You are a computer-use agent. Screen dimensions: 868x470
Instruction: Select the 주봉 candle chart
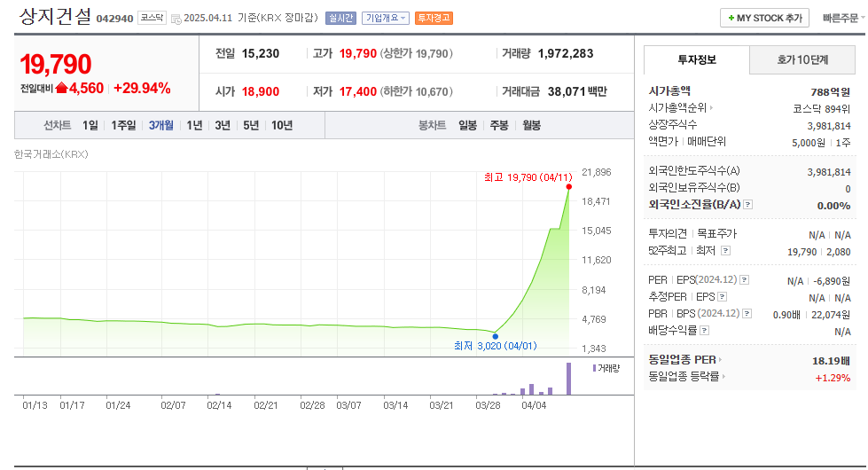499,126
